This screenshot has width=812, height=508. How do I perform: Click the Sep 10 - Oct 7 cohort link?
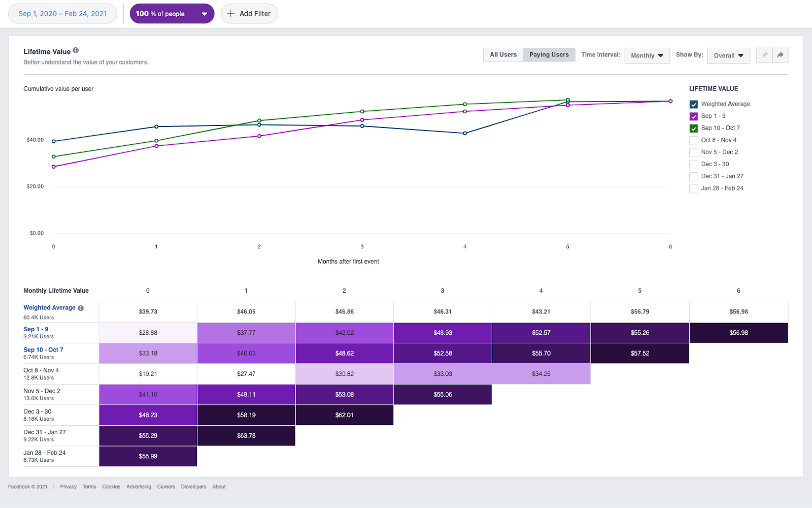coord(43,350)
